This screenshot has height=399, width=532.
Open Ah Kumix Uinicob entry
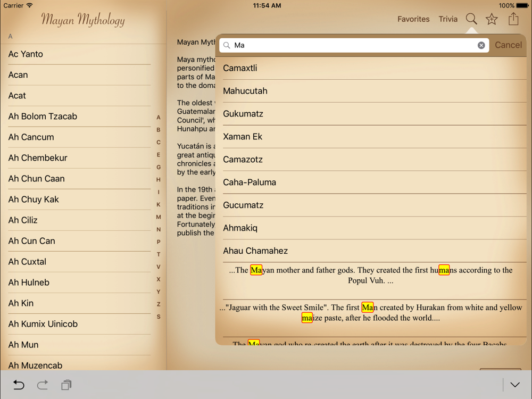(x=79, y=324)
